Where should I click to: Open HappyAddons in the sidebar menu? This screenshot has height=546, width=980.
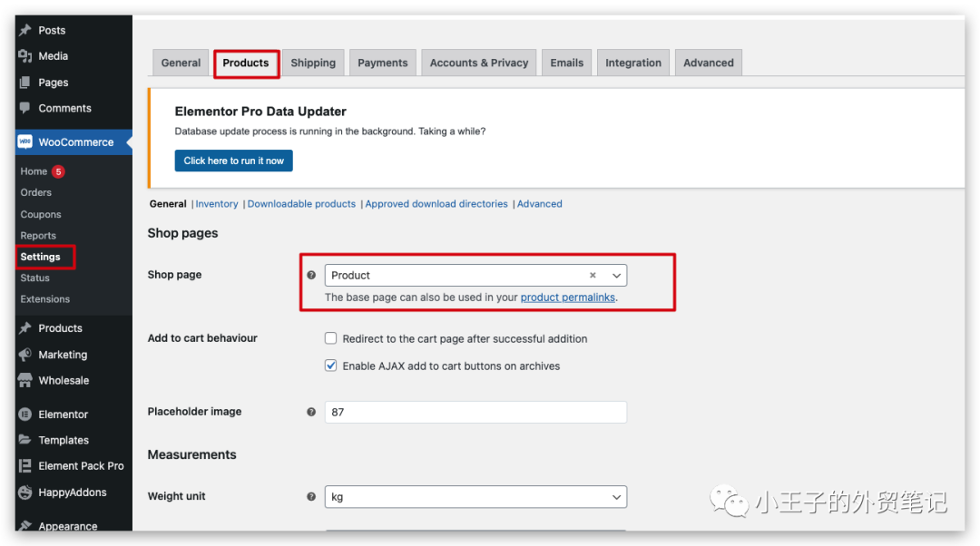73,492
